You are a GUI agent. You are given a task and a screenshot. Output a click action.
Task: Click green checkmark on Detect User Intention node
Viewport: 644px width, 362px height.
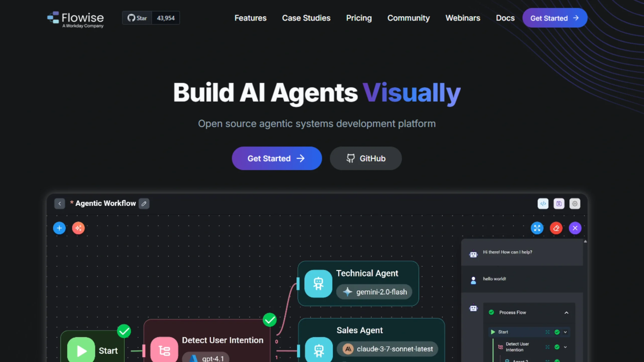click(270, 320)
